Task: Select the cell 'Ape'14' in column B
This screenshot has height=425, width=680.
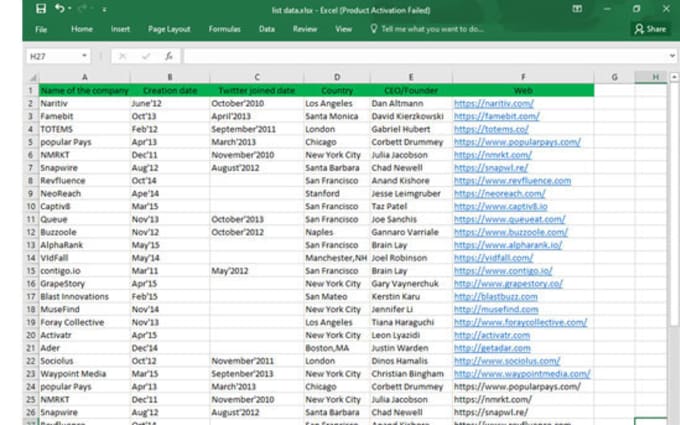Action: click(170, 194)
